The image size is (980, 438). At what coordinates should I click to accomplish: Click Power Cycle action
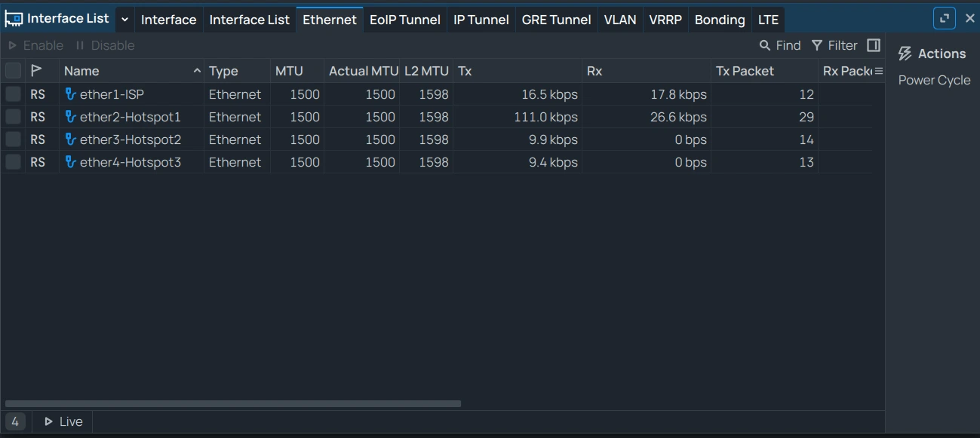pos(934,80)
